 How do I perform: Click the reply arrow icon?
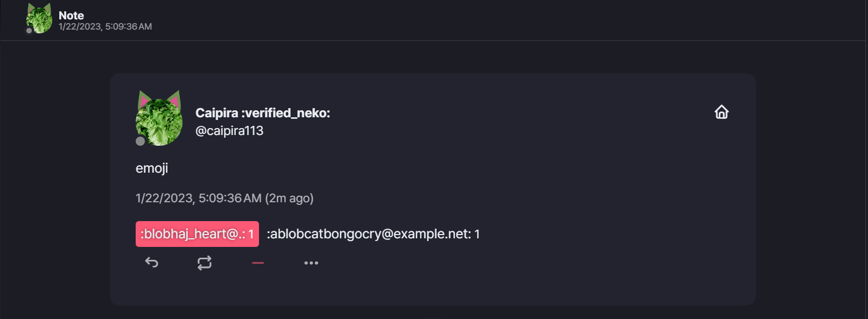point(151,263)
